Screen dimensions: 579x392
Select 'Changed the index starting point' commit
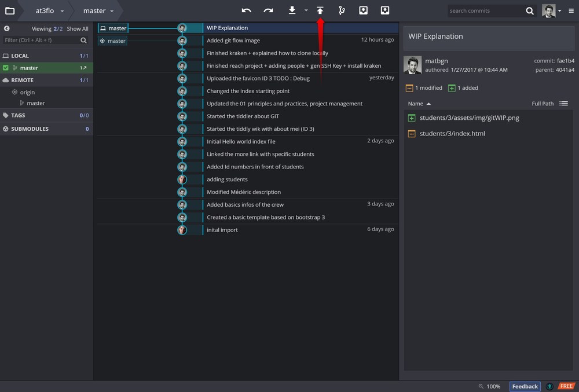pyautogui.click(x=301, y=91)
